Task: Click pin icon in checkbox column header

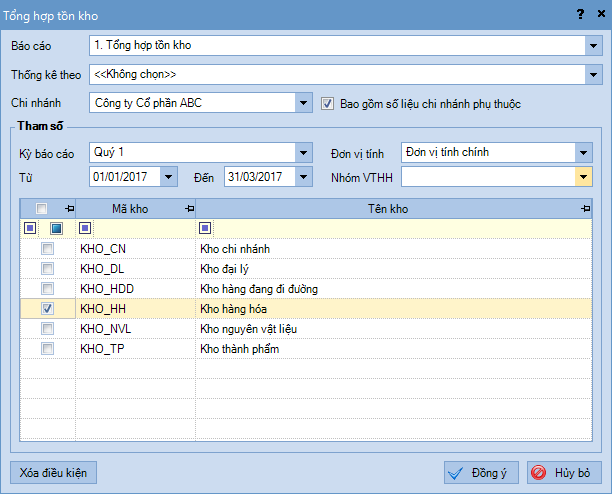Action: click(69, 209)
